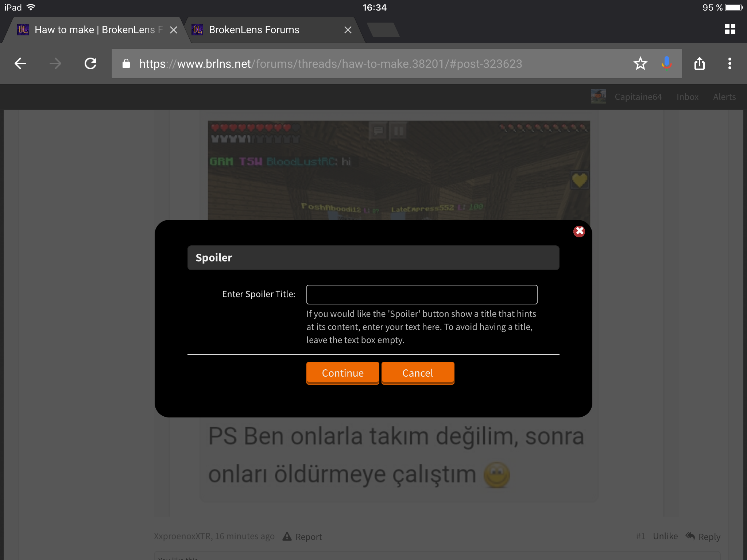Open the Capitaine64 profile avatar
Screen dimensions: 747x560
click(x=598, y=97)
